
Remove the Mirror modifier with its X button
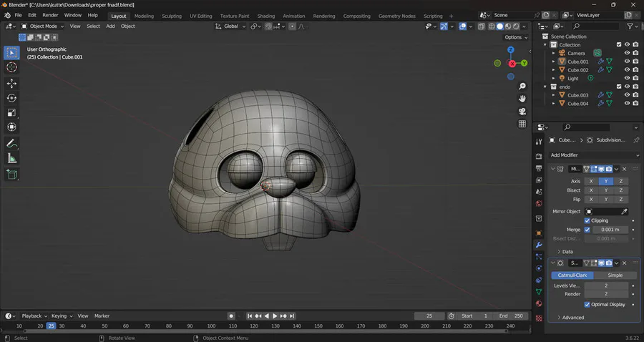tap(624, 169)
